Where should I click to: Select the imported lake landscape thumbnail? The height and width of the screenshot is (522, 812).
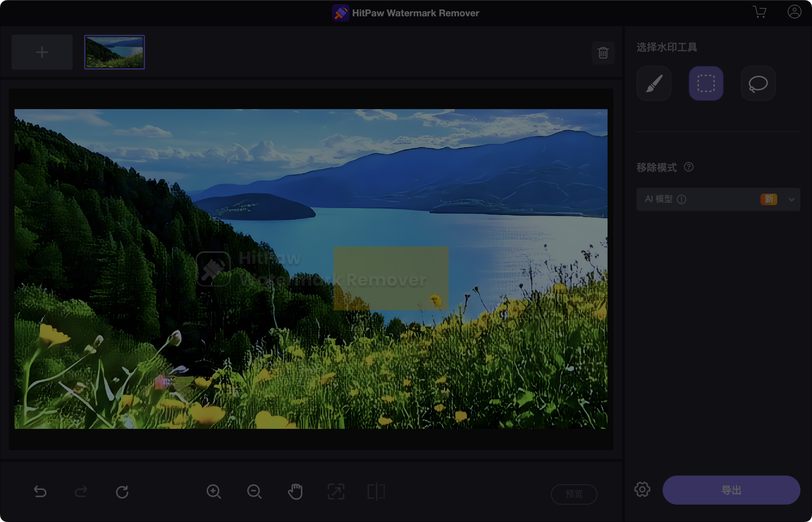[x=114, y=51]
